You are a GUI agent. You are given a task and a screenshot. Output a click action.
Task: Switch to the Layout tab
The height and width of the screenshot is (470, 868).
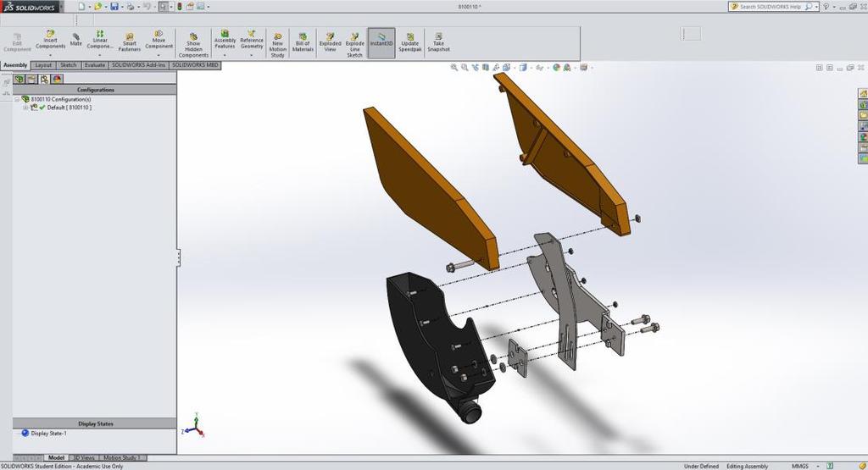click(43, 65)
